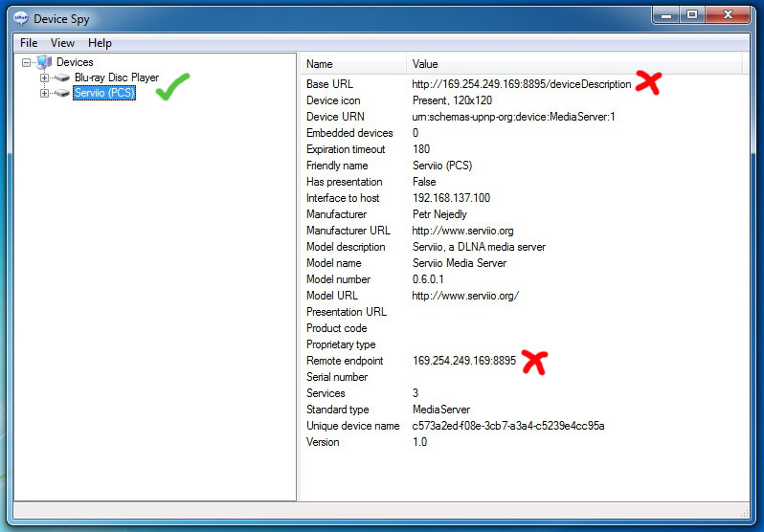Click the Base URL value http://169.254.249.169:8895/deviceDescription

[522, 84]
